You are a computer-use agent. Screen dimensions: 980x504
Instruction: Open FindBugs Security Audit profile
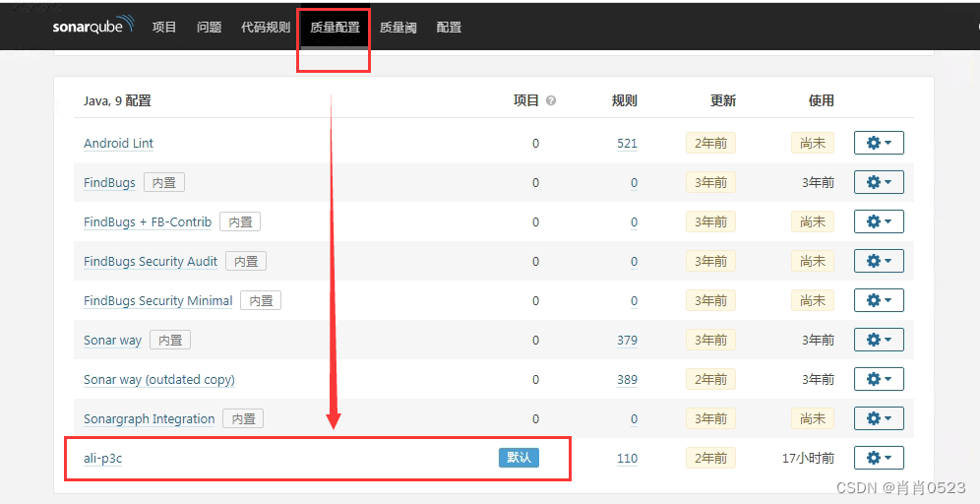coord(151,262)
